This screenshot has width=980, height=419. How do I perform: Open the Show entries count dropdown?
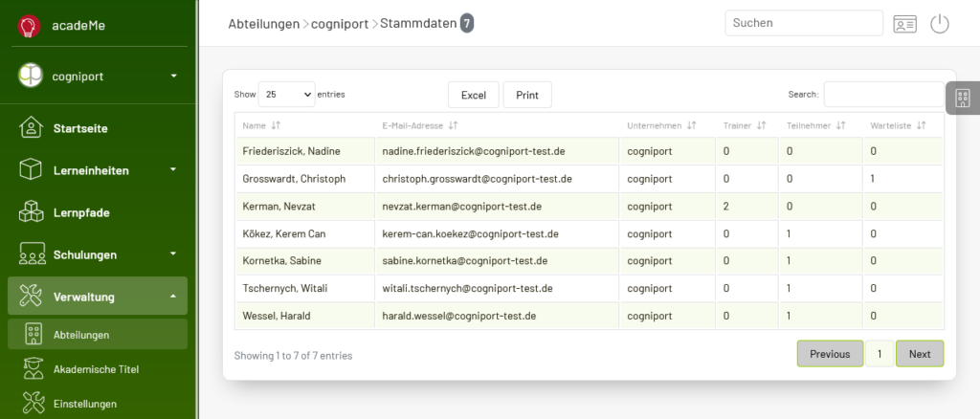(x=286, y=95)
